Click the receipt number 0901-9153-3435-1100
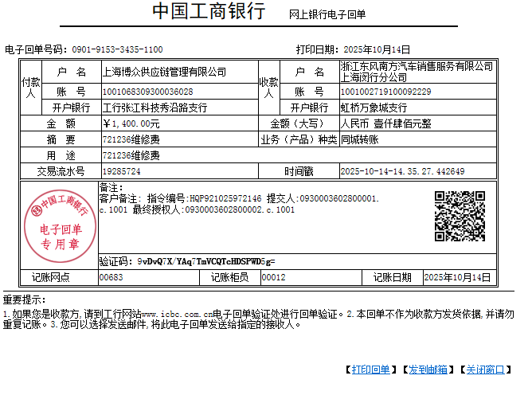532x403 pixels. point(117,49)
